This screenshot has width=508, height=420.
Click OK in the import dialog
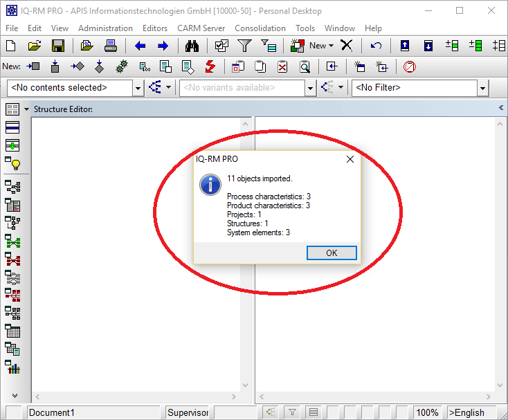coord(332,253)
